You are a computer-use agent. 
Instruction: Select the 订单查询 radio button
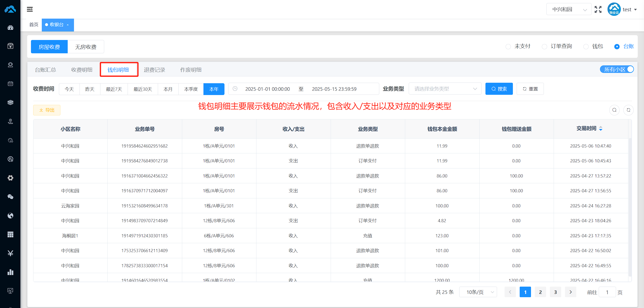(544, 47)
